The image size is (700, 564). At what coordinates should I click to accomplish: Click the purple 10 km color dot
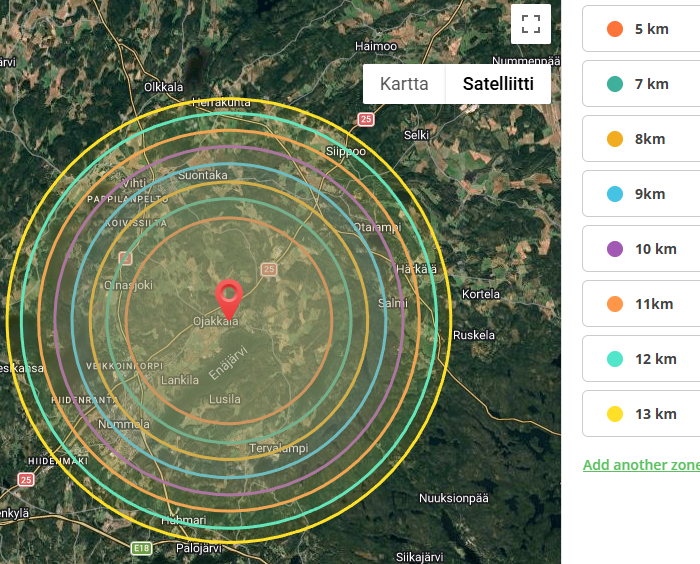(615, 249)
